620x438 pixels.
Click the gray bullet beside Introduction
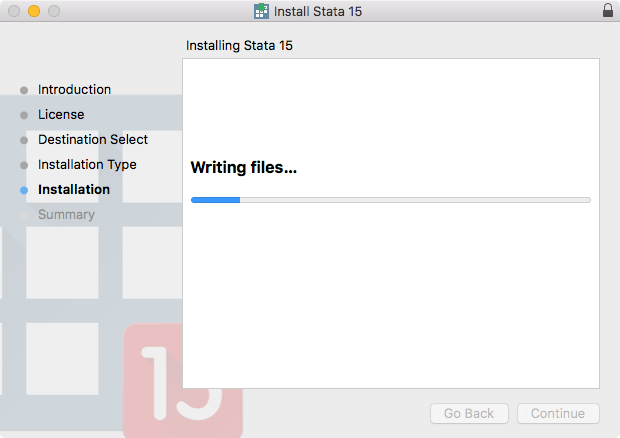(24, 90)
